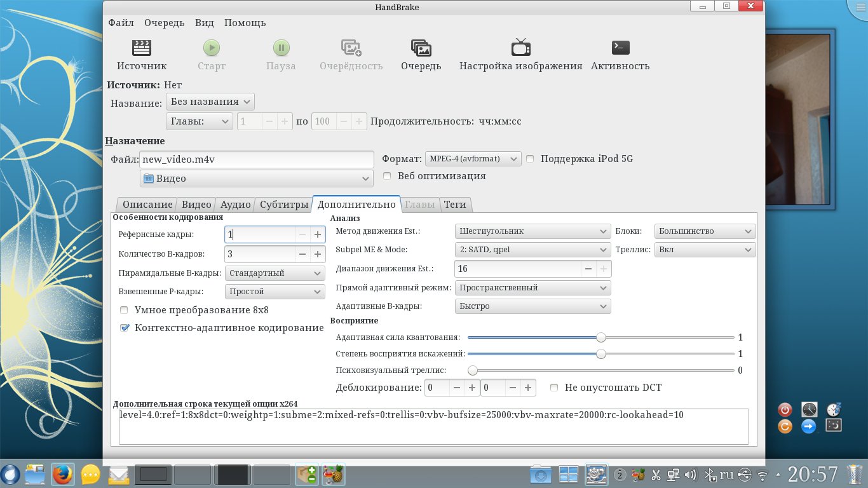The width and height of the screenshot is (868, 488).
Task: Click the new_video.m4v file name field
Action: tap(256, 159)
